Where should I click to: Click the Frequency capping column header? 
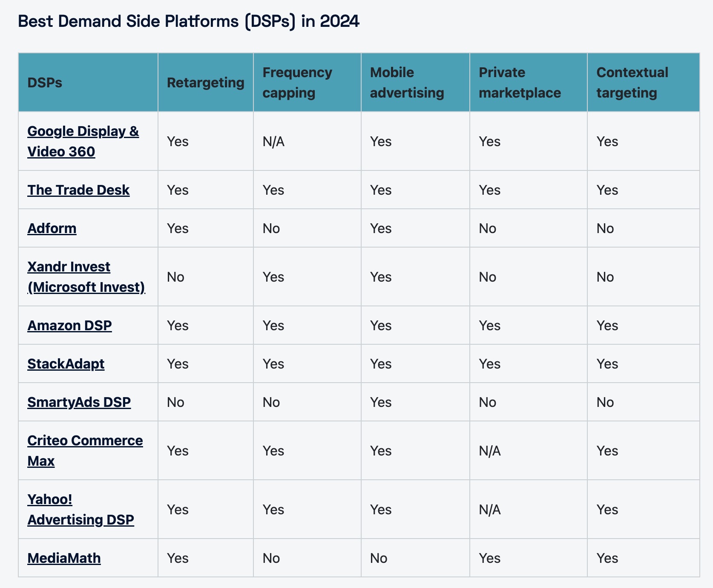(307, 83)
